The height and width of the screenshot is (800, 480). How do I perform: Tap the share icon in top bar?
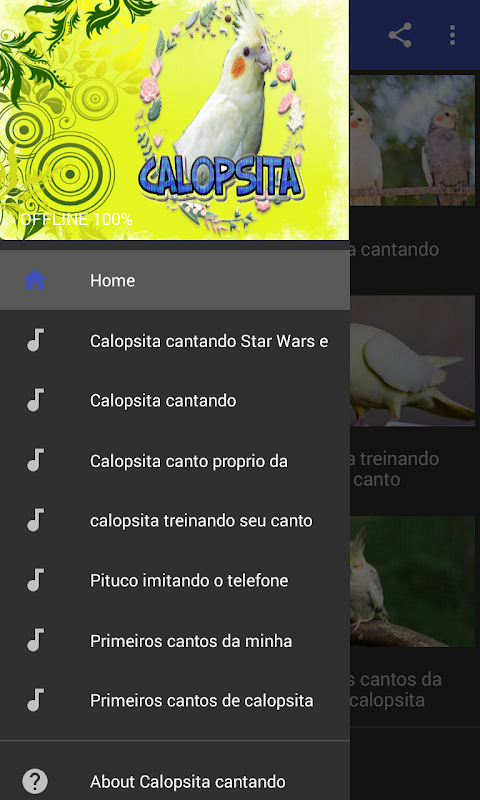tap(400, 35)
